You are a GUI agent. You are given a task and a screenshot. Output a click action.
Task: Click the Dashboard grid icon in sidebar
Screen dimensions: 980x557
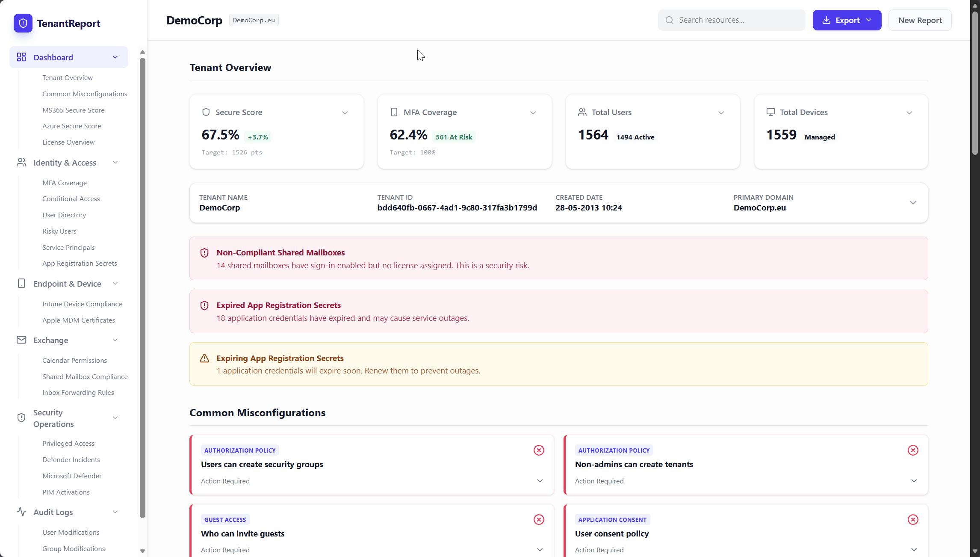tap(21, 57)
